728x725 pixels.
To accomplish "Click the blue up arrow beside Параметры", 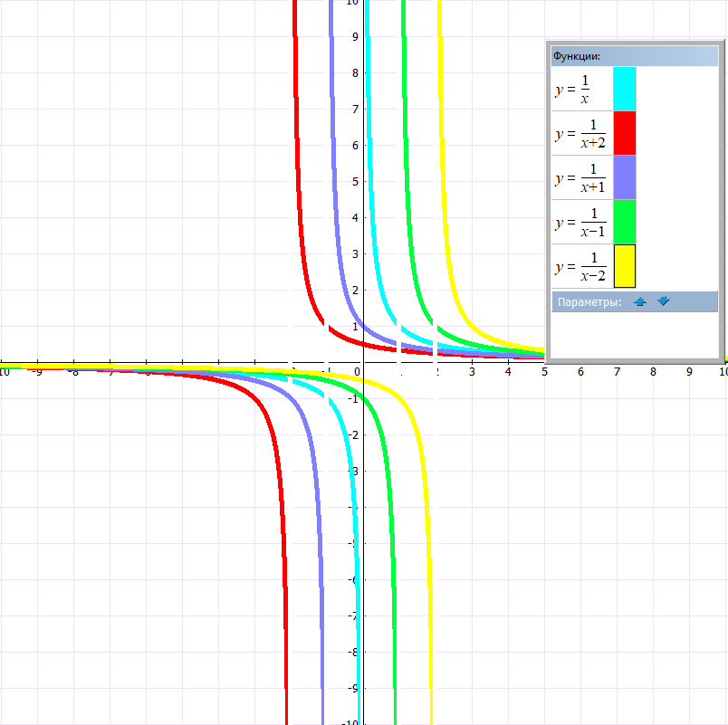I will [640, 301].
